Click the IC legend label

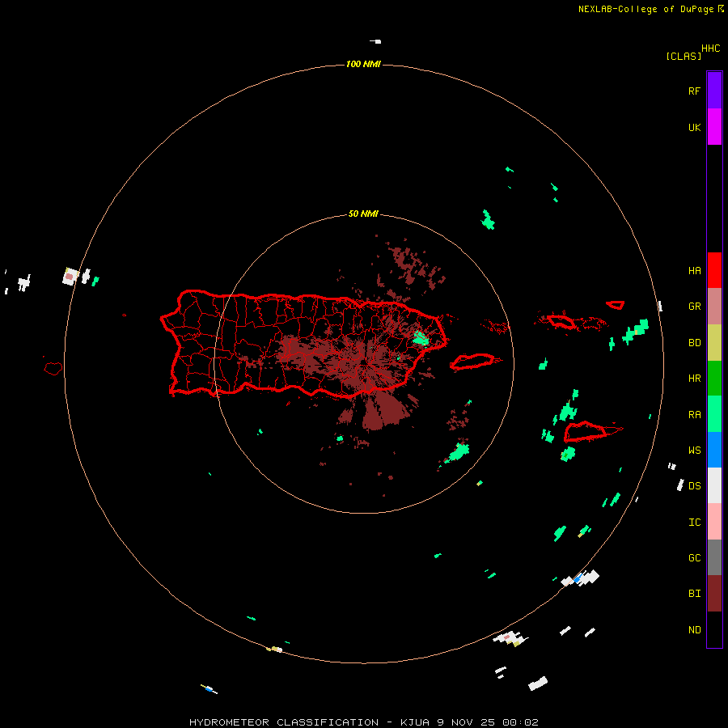(x=694, y=523)
